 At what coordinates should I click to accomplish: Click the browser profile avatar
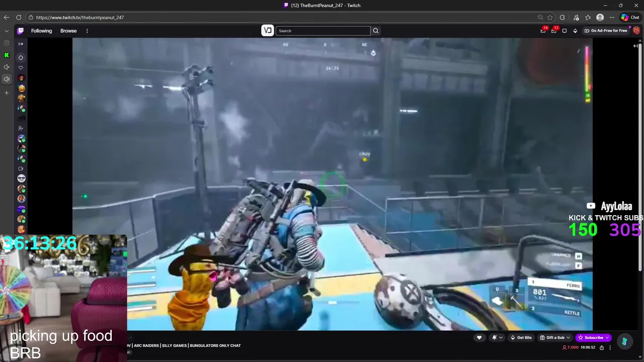tap(600, 17)
